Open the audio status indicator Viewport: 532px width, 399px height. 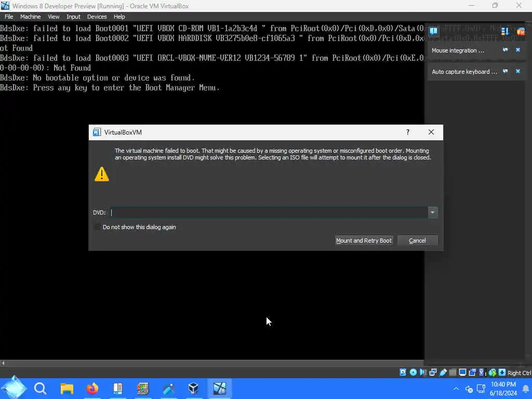tap(423, 372)
